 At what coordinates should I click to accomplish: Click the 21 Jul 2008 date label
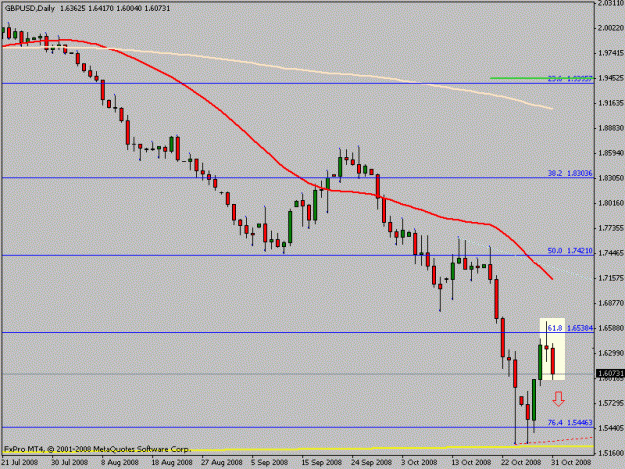click(x=19, y=462)
